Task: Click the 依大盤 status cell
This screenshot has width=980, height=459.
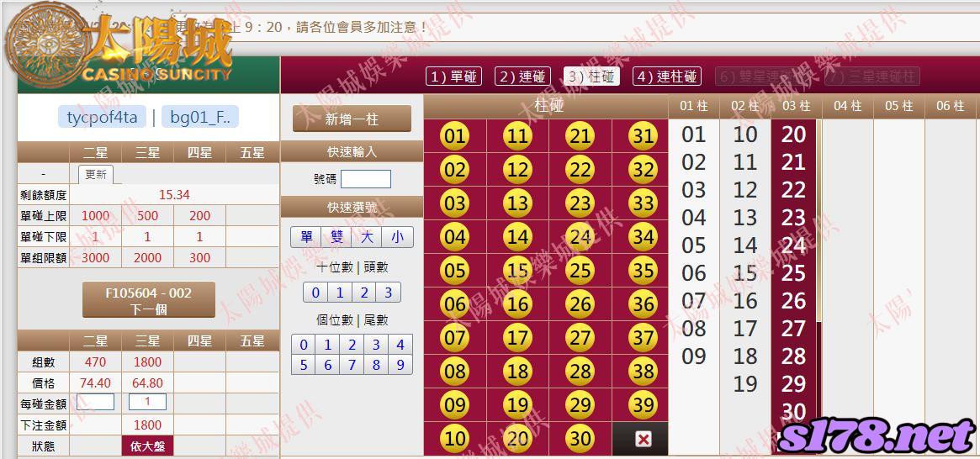Action: [147, 446]
